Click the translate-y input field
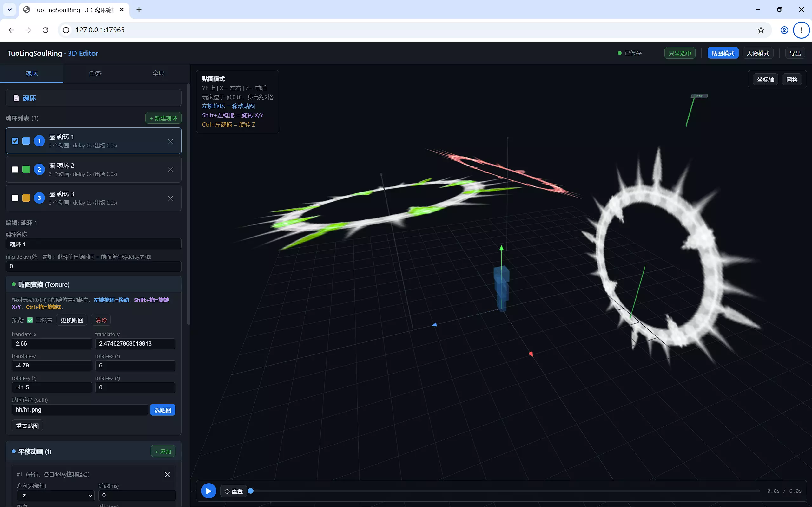Image resolution: width=812 pixels, height=507 pixels. point(135,344)
